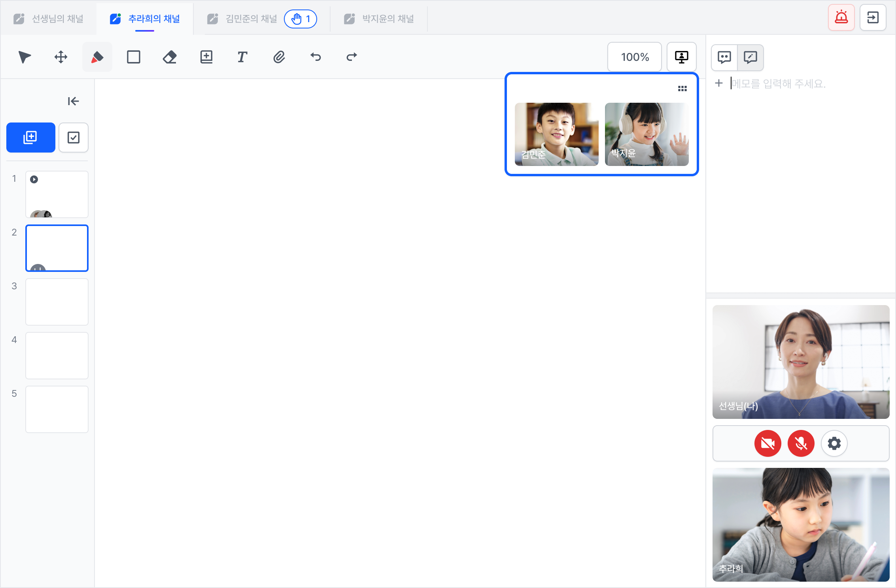896x588 pixels.
Task: Click the grid dots icon in video panel
Action: pos(682,89)
